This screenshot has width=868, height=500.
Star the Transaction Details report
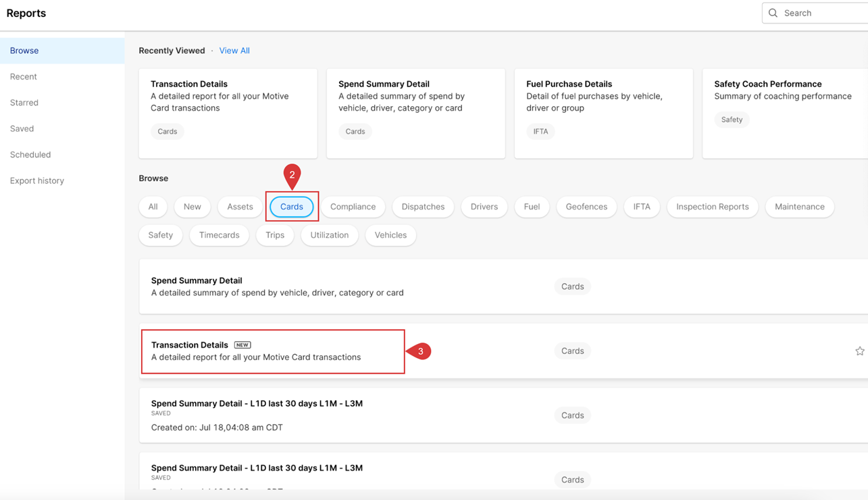859,351
